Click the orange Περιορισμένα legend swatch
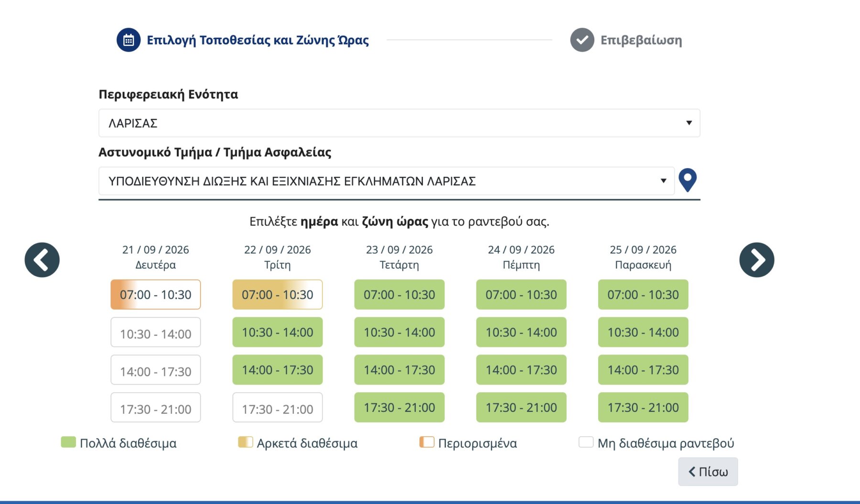The height and width of the screenshot is (504, 860). tap(427, 442)
